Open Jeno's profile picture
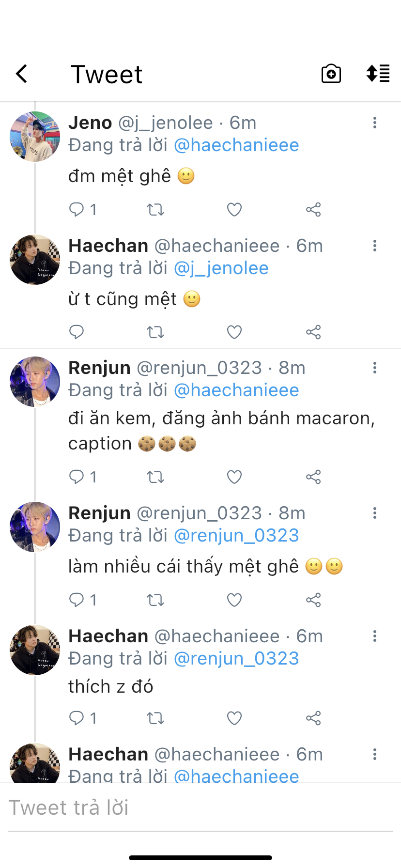The height and width of the screenshot is (868, 401). pyautogui.click(x=35, y=137)
